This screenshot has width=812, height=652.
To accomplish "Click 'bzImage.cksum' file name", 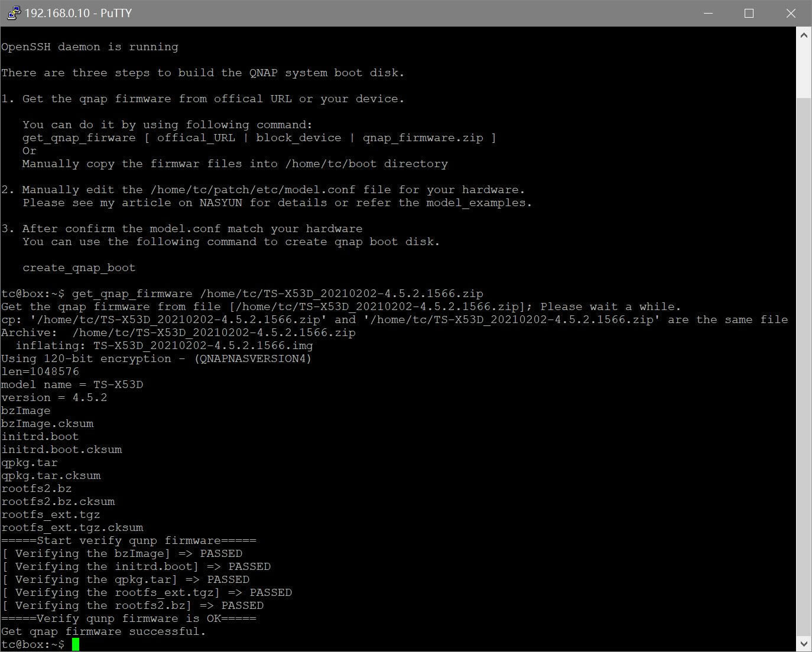I will [x=47, y=423].
